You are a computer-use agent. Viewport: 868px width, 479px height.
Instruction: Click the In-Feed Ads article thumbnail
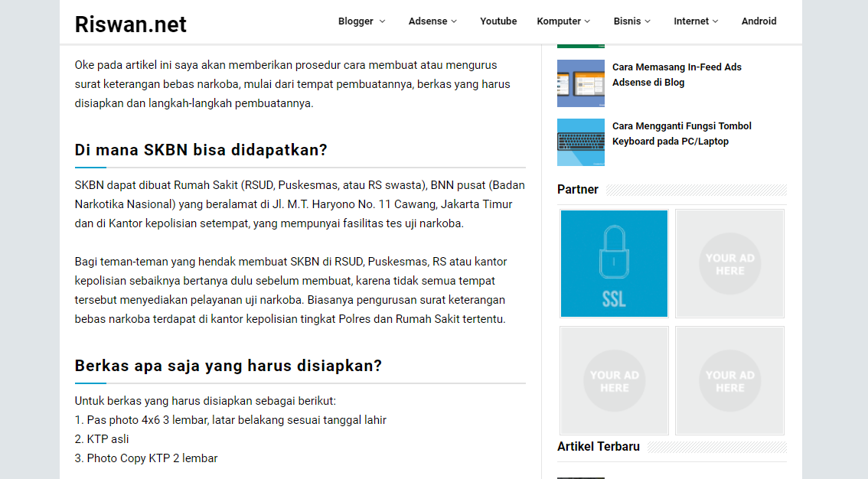point(581,83)
